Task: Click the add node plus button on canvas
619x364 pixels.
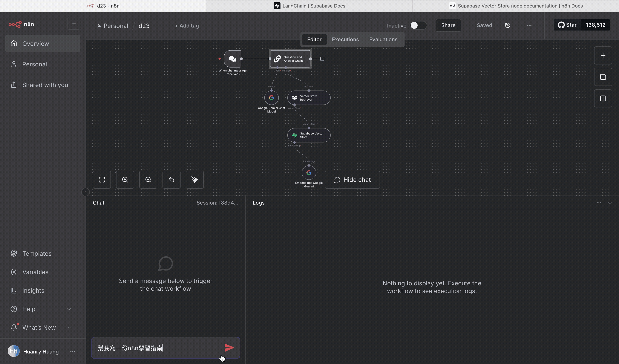Action: (x=603, y=55)
